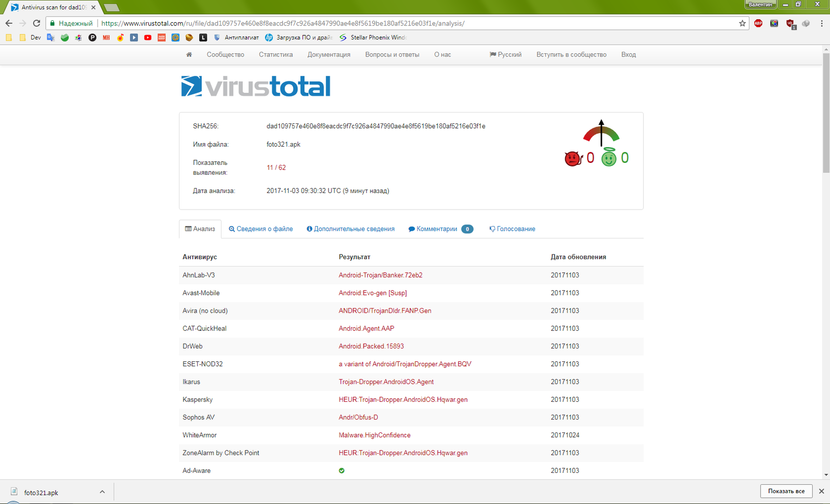Open the gray bubbles extension icon
This screenshot has height=504, width=830.
[806, 23]
